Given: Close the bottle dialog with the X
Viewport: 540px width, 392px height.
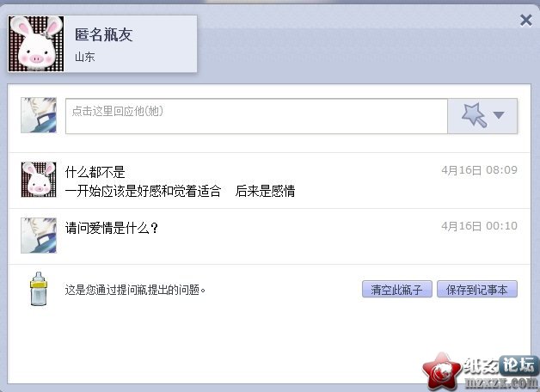Looking at the screenshot, I should tap(526, 20).
